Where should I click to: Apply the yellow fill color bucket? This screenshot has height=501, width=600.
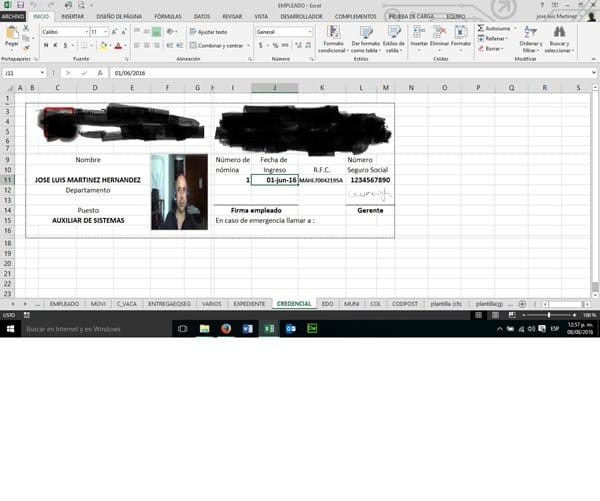[x=103, y=46]
